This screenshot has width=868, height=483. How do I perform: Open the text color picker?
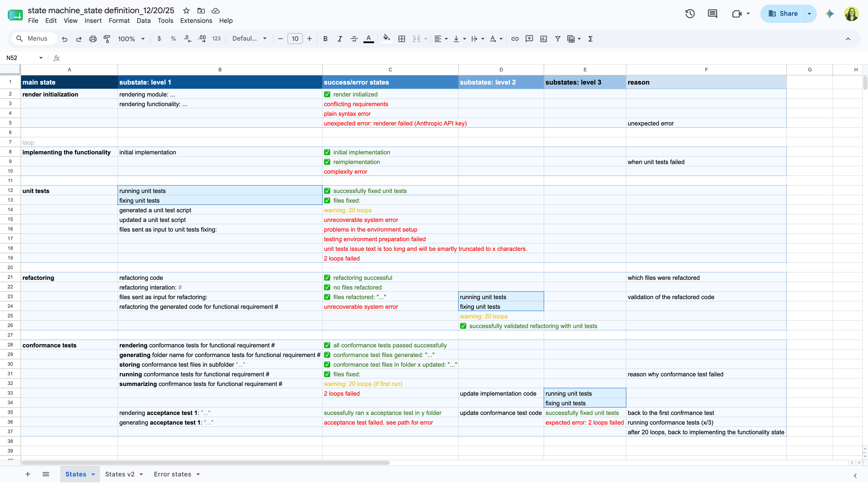(369, 39)
